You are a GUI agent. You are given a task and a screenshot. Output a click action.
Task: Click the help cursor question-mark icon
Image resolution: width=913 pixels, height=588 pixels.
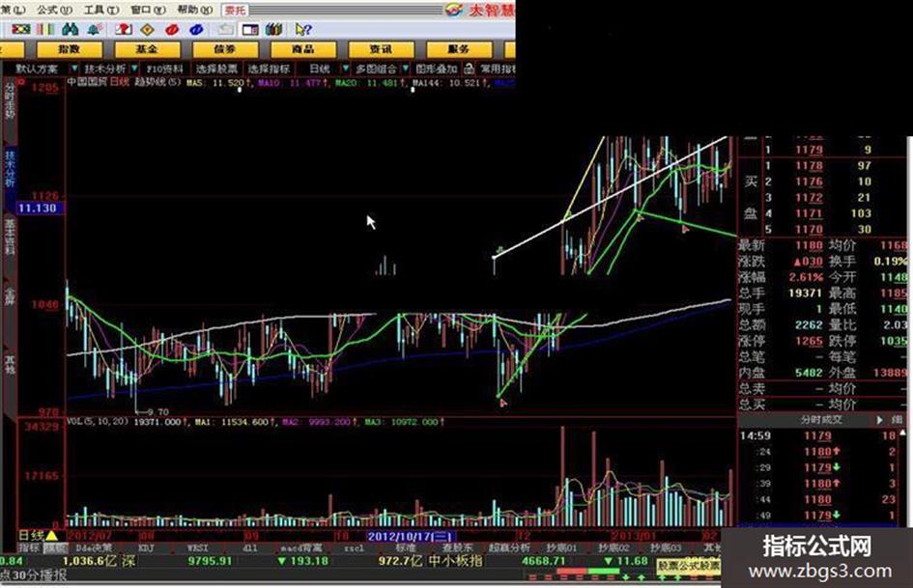303,29
